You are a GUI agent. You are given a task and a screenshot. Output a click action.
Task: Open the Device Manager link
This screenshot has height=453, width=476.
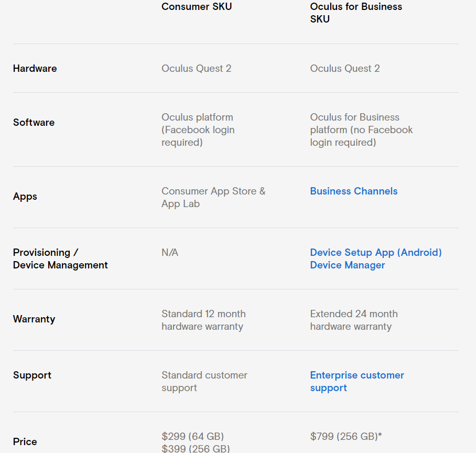(x=347, y=265)
